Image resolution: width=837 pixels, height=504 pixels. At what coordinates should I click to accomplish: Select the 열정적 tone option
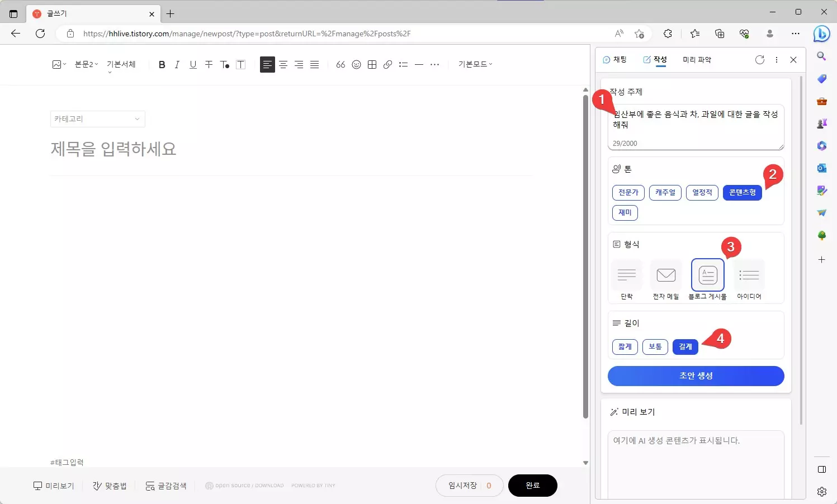(702, 193)
